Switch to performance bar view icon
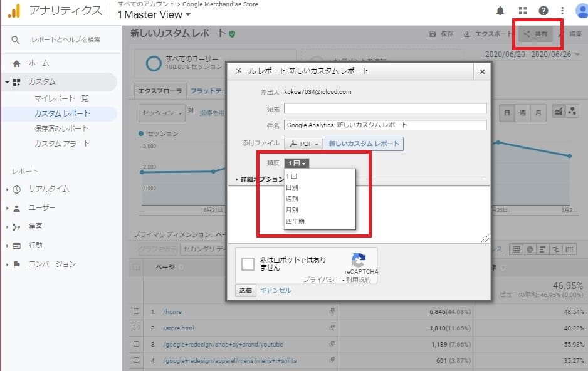The height and width of the screenshot is (371, 588). (x=542, y=249)
